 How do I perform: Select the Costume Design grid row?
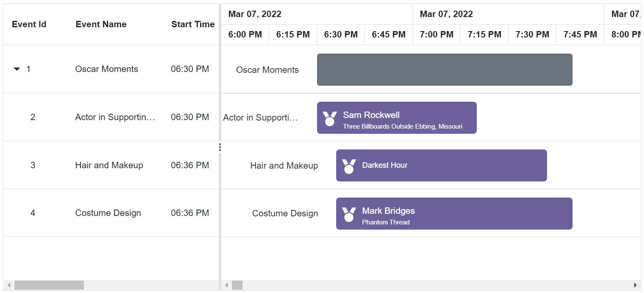pyautogui.click(x=111, y=213)
